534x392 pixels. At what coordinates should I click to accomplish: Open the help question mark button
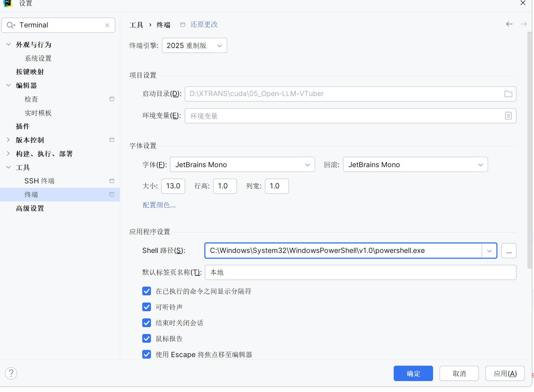click(11, 373)
